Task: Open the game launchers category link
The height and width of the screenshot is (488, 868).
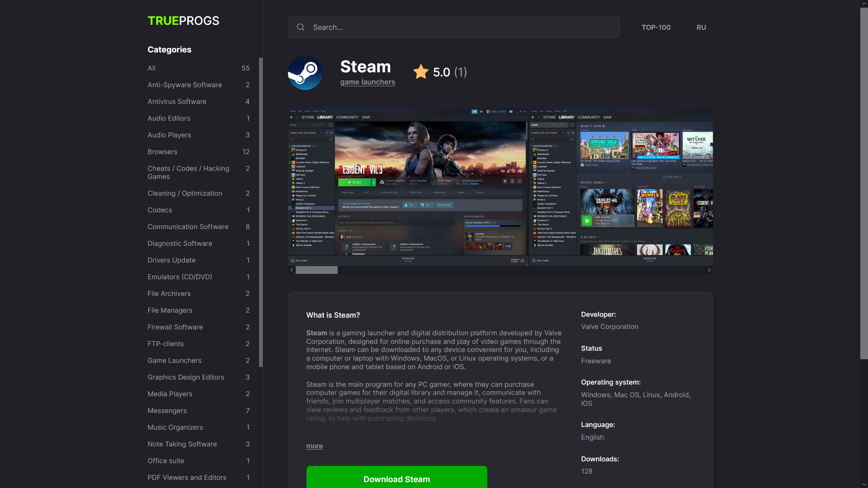Action: click(x=368, y=82)
